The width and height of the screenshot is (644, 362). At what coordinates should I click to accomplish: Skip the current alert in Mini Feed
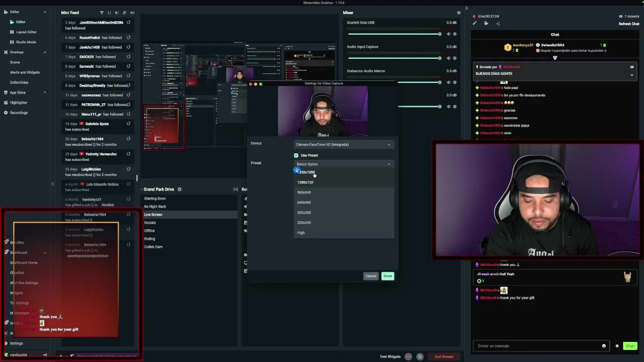click(117, 13)
